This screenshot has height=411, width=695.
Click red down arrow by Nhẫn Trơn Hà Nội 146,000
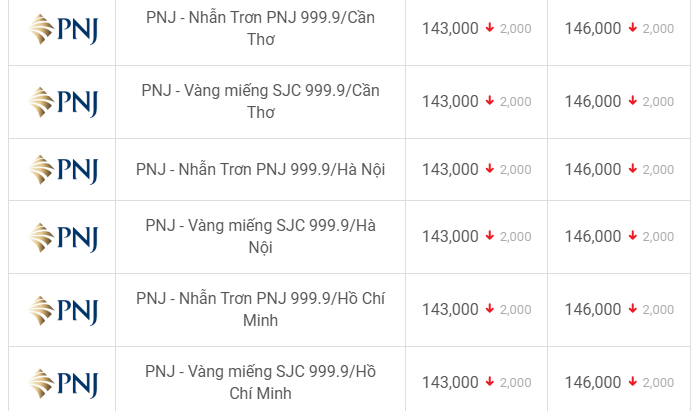[x=633, y=169]
